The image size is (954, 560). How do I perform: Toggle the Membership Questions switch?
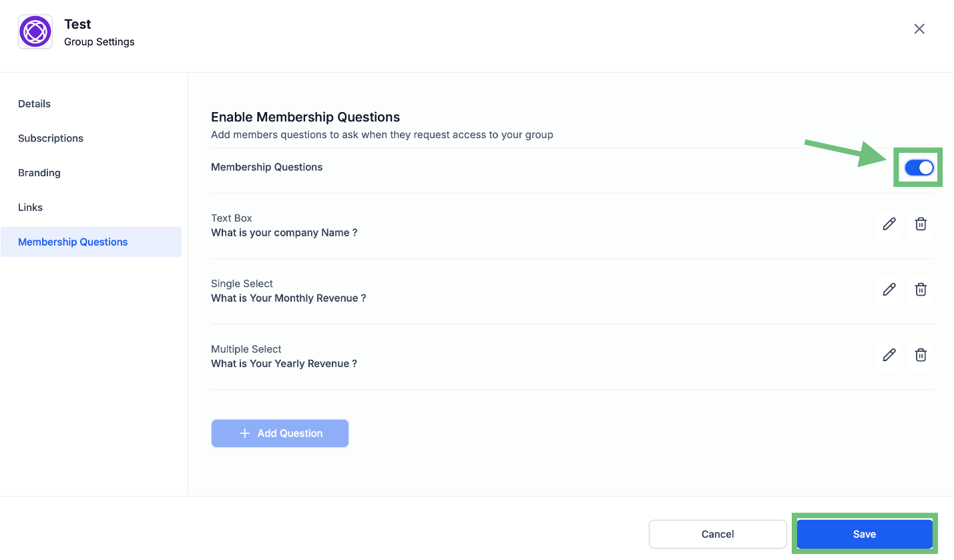click(x=919, y=168)
